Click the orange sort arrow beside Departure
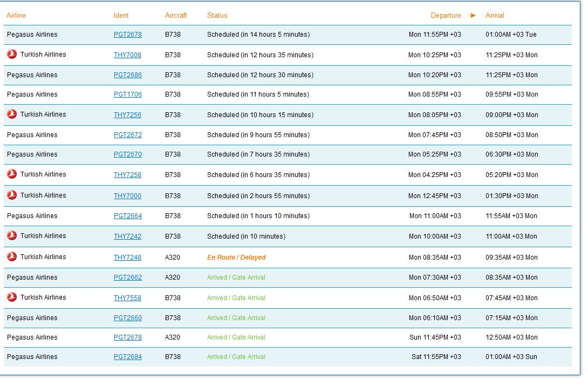The height and width of the screenshot is (386, 588). coord(473,15)
